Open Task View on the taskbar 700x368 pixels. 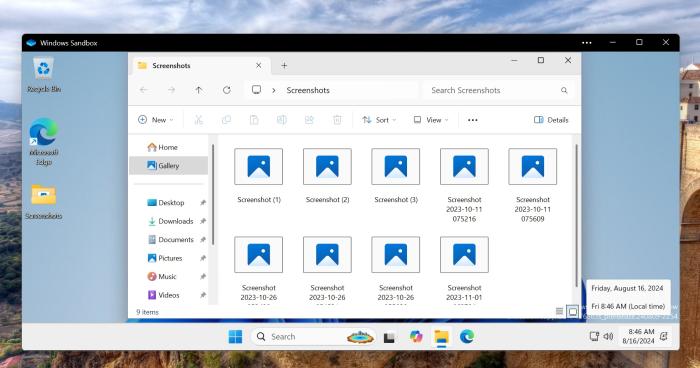[x=389, y=337]
